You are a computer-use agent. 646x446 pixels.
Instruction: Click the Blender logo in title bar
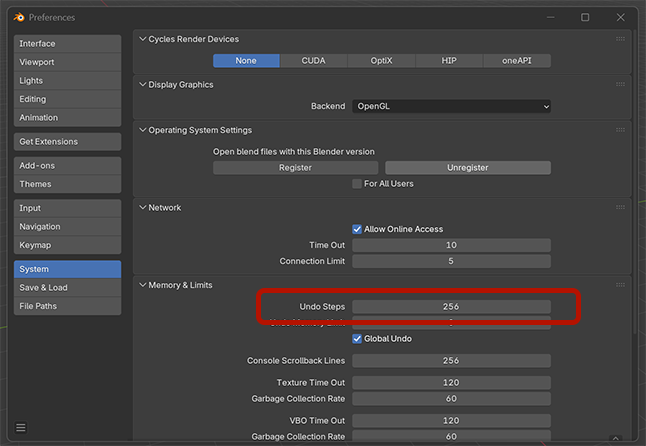pyautogui.click(x=17, y=17)
